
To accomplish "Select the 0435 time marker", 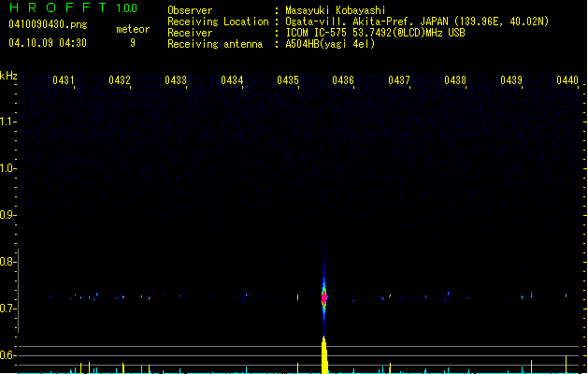I will click(288, 80).
